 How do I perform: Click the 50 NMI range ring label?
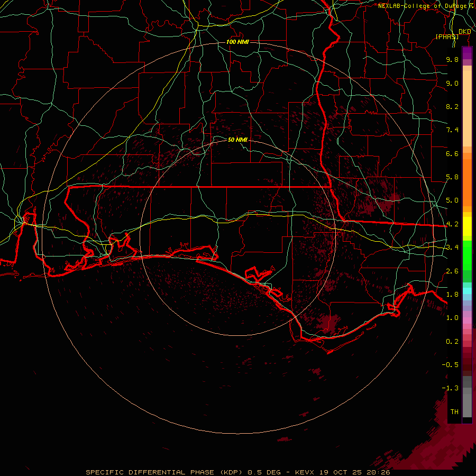point(237,140)
